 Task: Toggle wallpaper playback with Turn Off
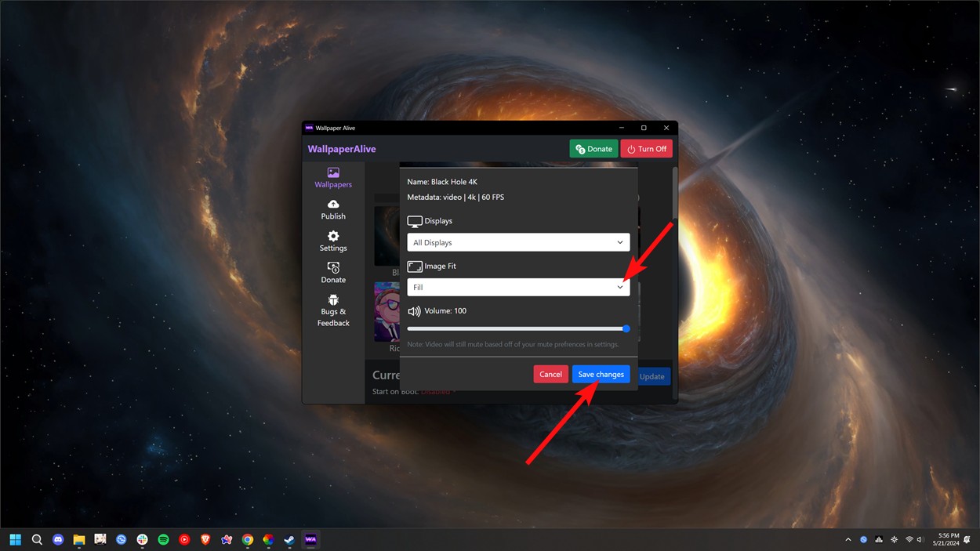pos(646,148)
